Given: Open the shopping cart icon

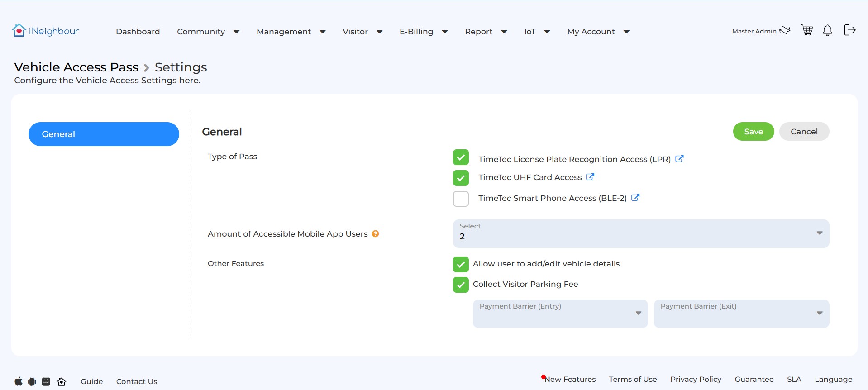Looking at the screenshot, I should (807, 30).
